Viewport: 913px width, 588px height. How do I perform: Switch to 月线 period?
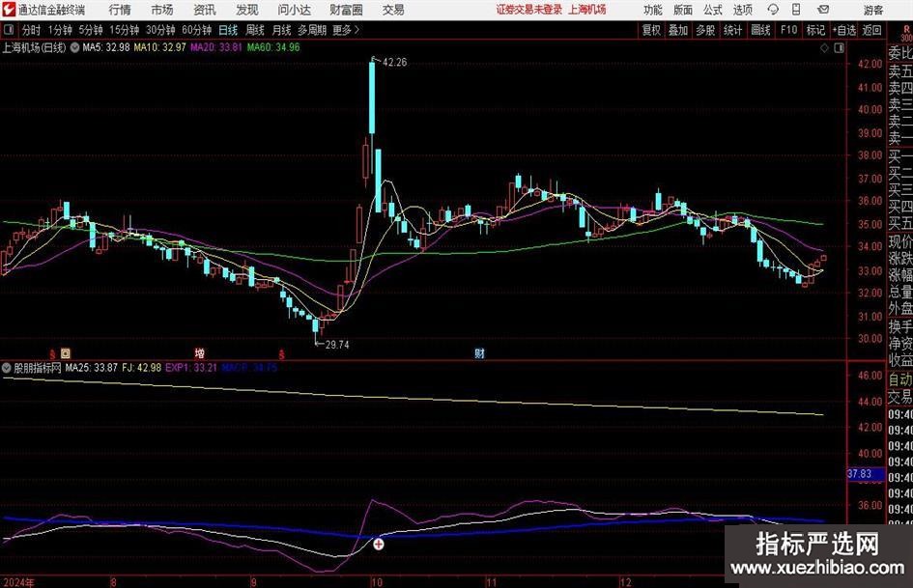coord(281,30)
